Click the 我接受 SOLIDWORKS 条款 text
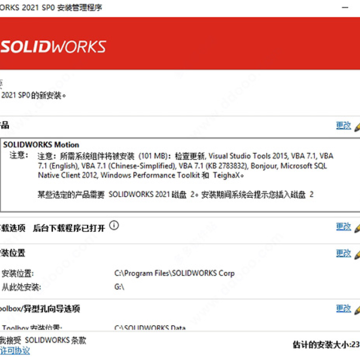The height and width of the screenshot is (360, 360). tap(43, 340)
